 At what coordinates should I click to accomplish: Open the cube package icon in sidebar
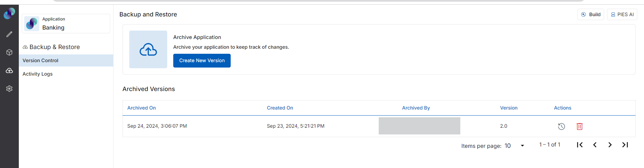click(x=9, y=52)
